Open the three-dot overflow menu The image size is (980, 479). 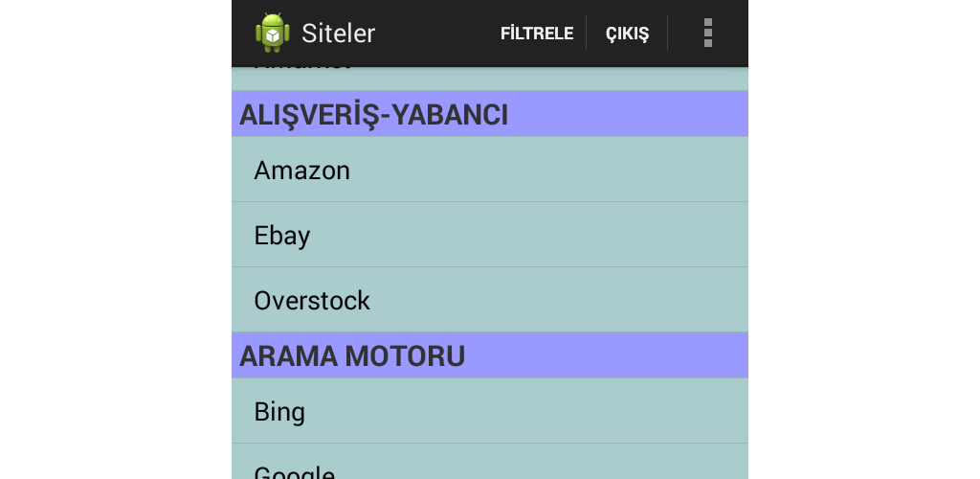click(707, 33)
